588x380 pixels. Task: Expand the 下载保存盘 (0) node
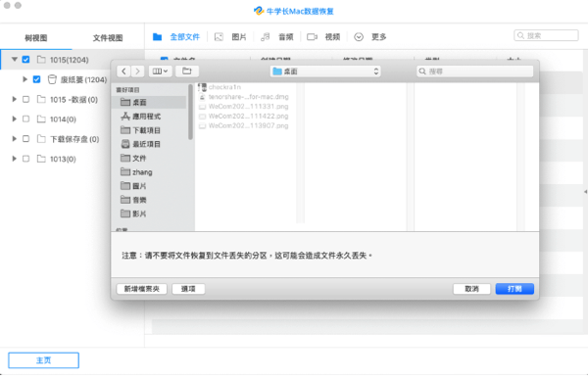pos(15,139)
